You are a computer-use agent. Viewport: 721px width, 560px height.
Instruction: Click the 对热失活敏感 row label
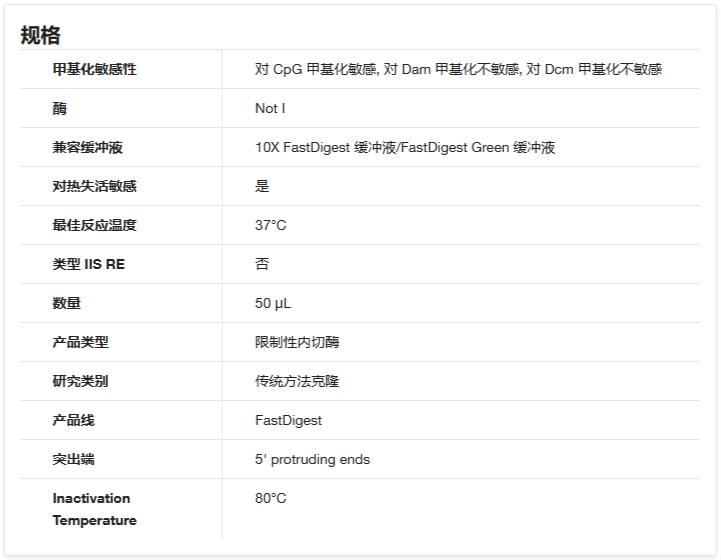tap(94, 186)
